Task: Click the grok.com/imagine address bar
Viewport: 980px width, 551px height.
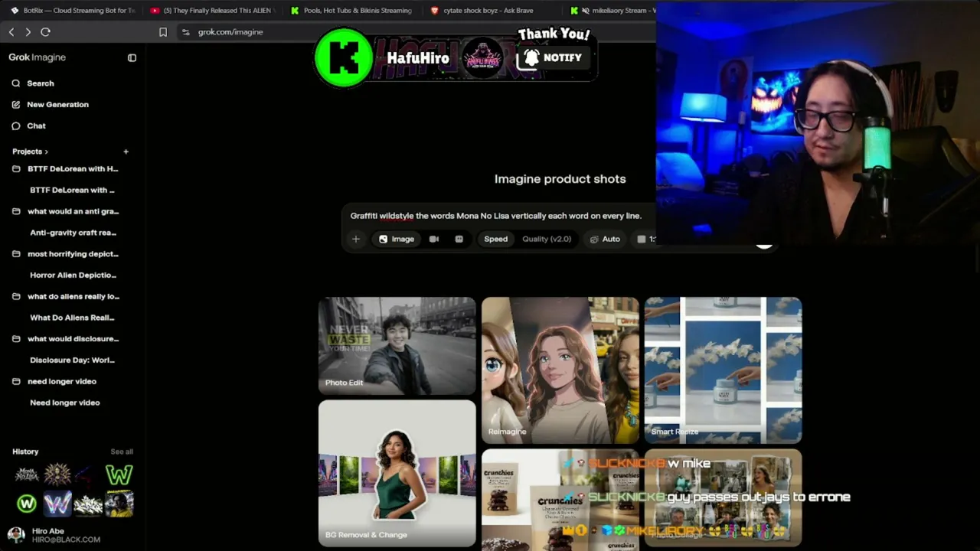Action: pos(230,32)
